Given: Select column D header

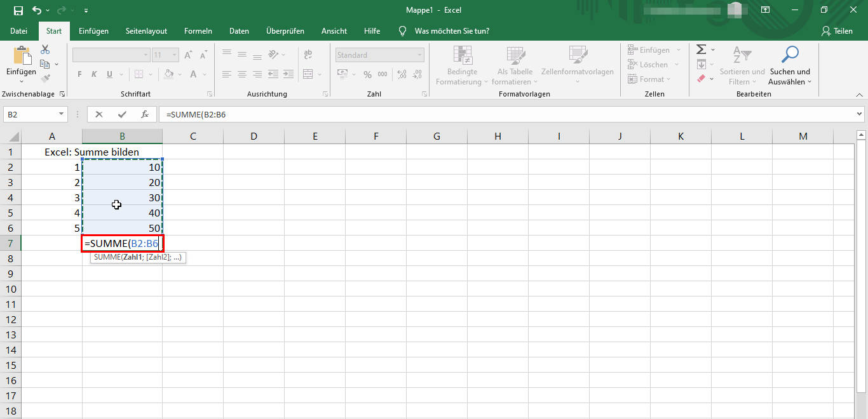Looking at the screenshot, I should (254, 136).
